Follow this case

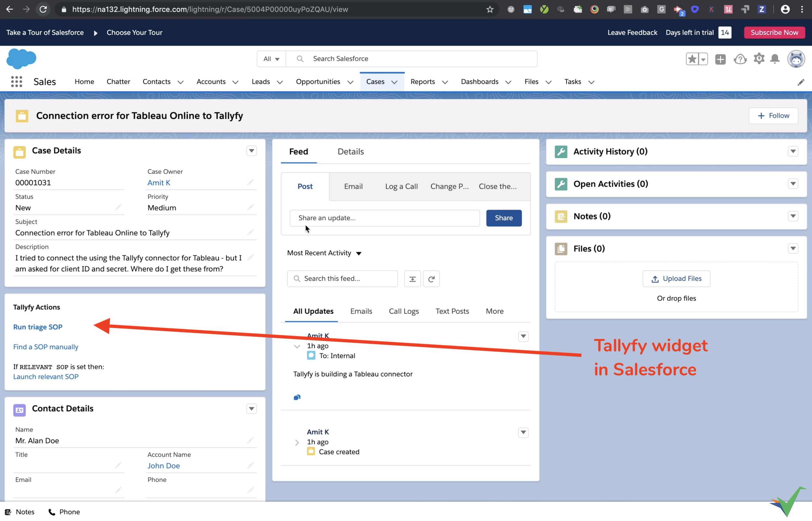coord(773,116)
